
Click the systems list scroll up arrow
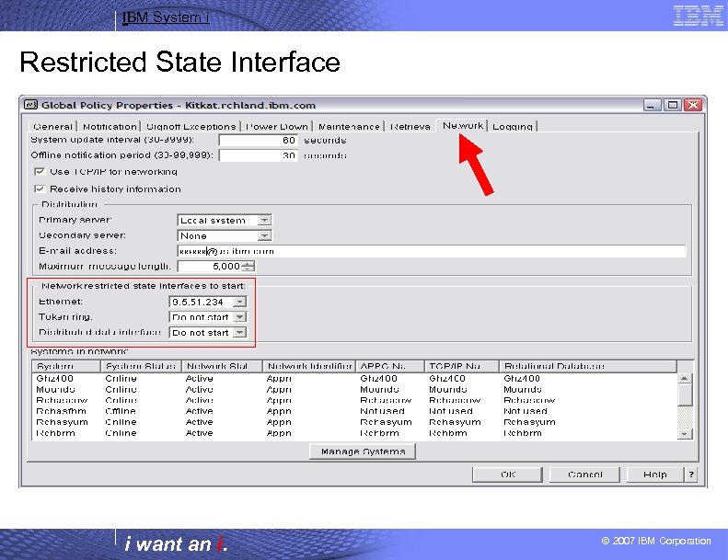click(x=685, y=379)
